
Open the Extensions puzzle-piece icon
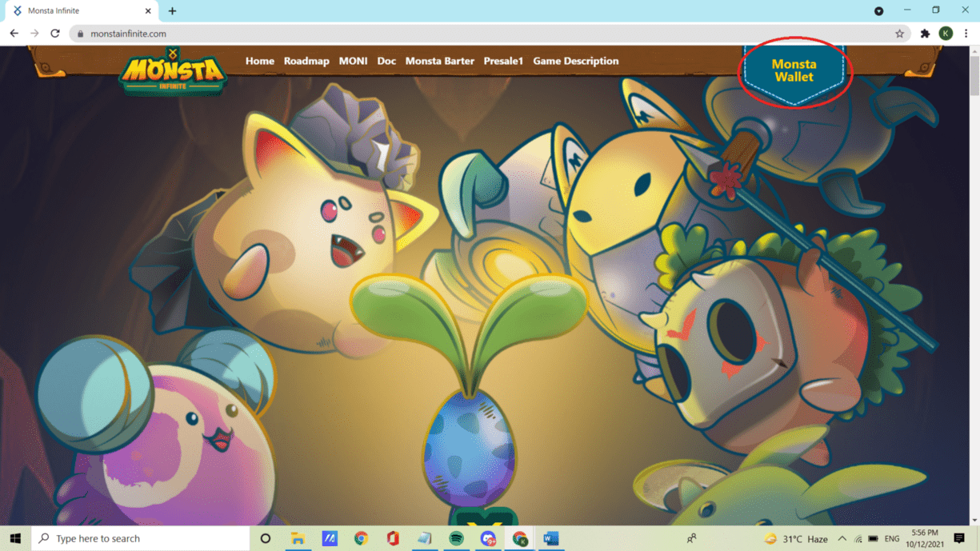(925, 34)
